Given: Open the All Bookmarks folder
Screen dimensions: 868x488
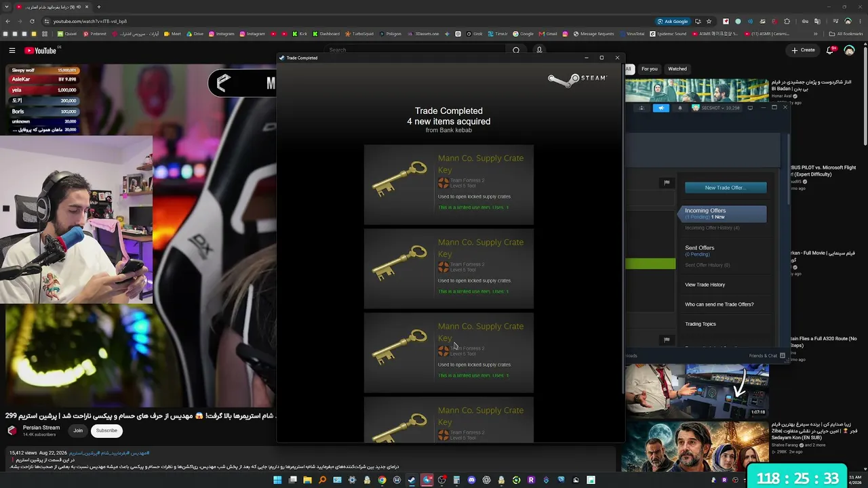Looking at the screenshot, I should pos(846,34).
